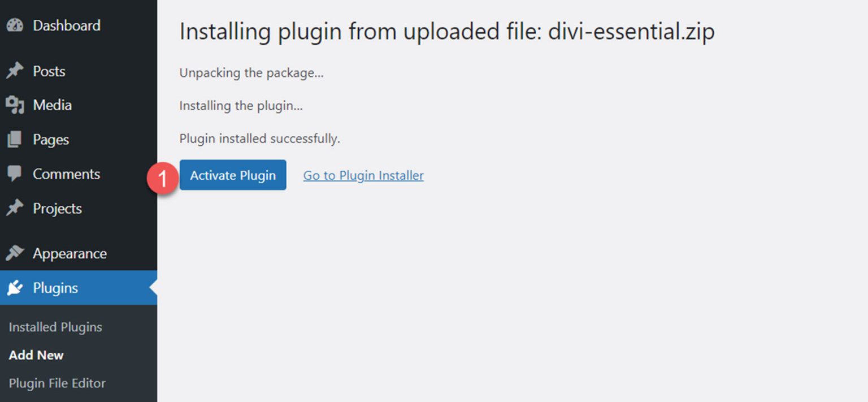The image size is (868, 402).
Task: Open the Installed Plugins page
Action: 55,327
